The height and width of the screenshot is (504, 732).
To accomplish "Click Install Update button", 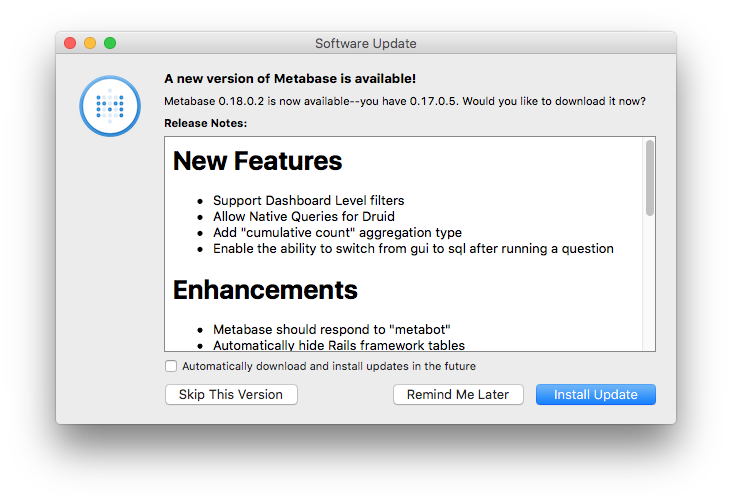I will tap(596, 394).
